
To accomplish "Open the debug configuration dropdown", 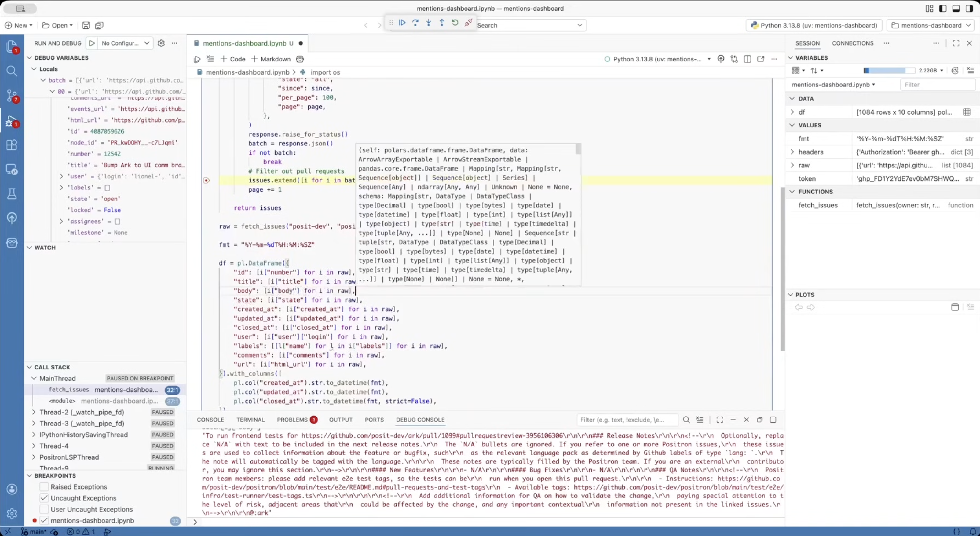I will point(125,43).
